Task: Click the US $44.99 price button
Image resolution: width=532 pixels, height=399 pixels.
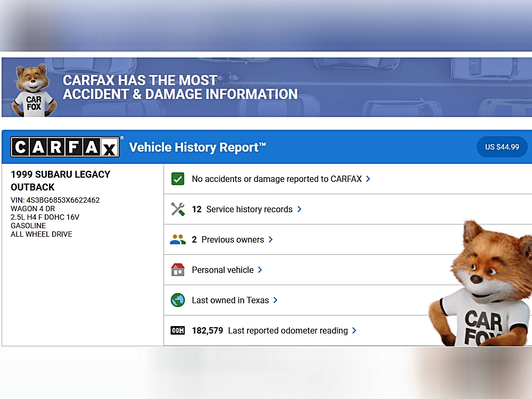Action: pos(502,147)
